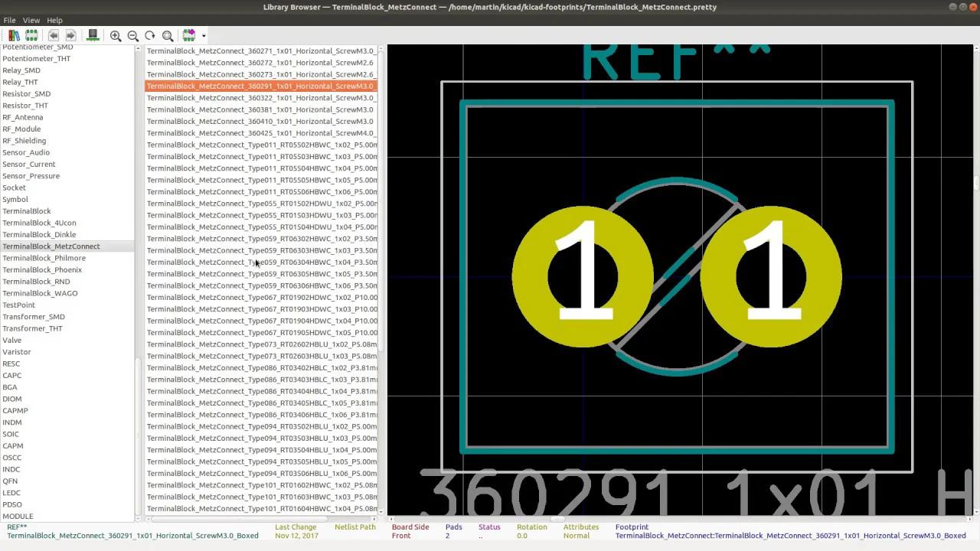Zoom in using the magnifier-plus icon
The image size is (980, 551).
116,35
